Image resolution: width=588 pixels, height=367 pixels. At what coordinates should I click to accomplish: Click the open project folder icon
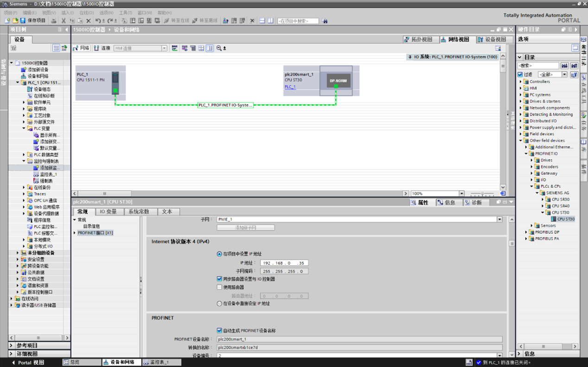pyautogui.click(x=15, y=21)
